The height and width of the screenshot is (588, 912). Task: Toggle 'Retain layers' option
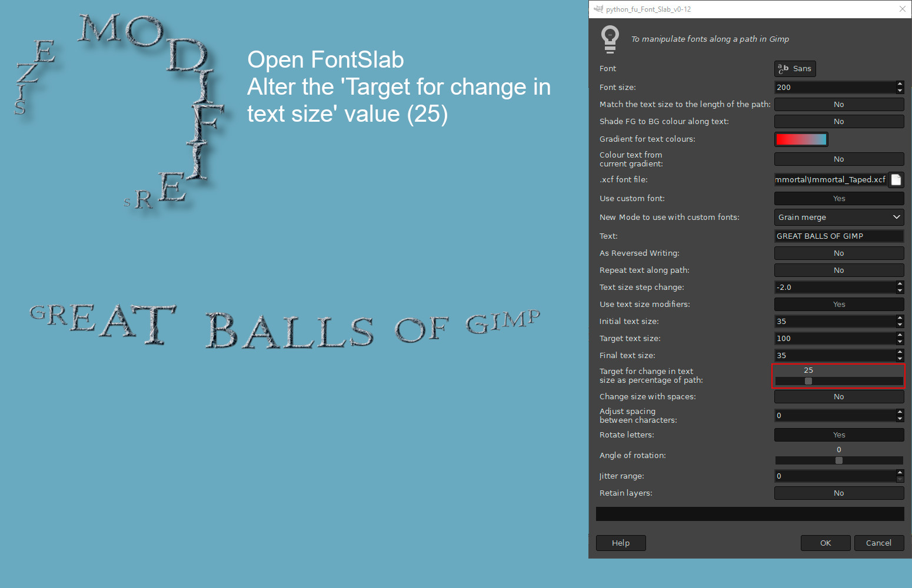(x=839, y=493)
